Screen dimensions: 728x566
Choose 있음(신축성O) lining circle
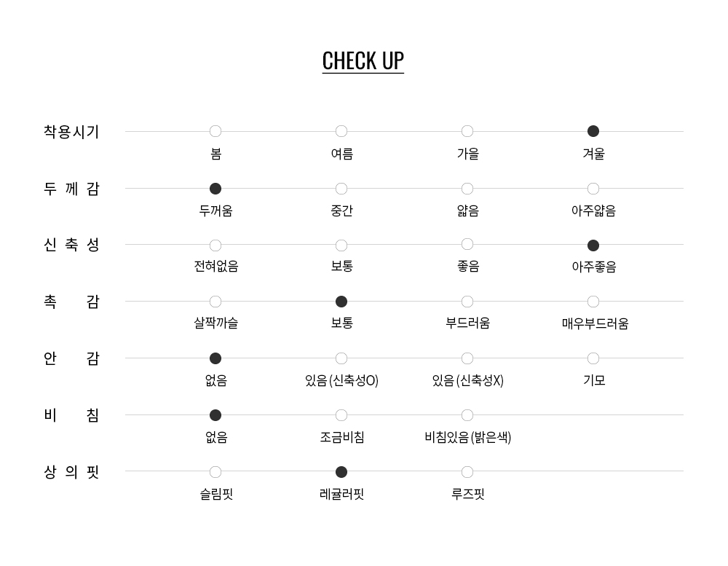341,358
